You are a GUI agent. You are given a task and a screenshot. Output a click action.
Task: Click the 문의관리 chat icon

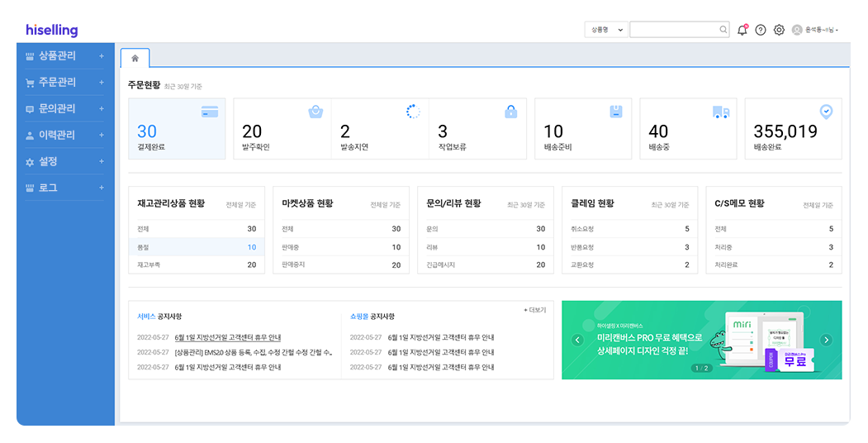(x=30, y=109)
